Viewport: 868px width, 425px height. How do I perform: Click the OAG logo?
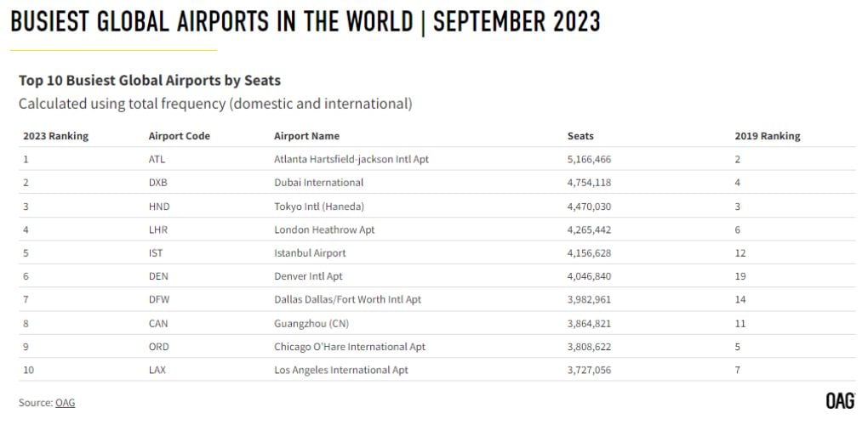coord(839,400)
